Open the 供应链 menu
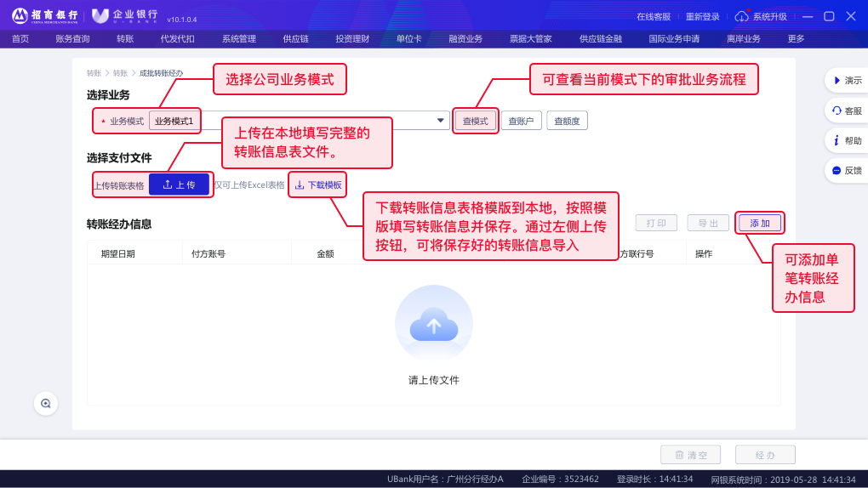Image resolution: width=868 pixels, height=488 pixels. tap(295, 39)
